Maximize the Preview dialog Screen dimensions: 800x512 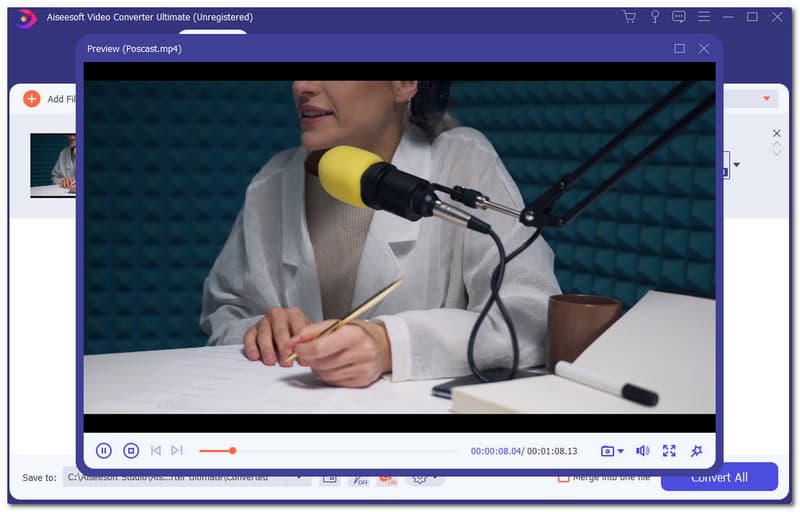679,48
